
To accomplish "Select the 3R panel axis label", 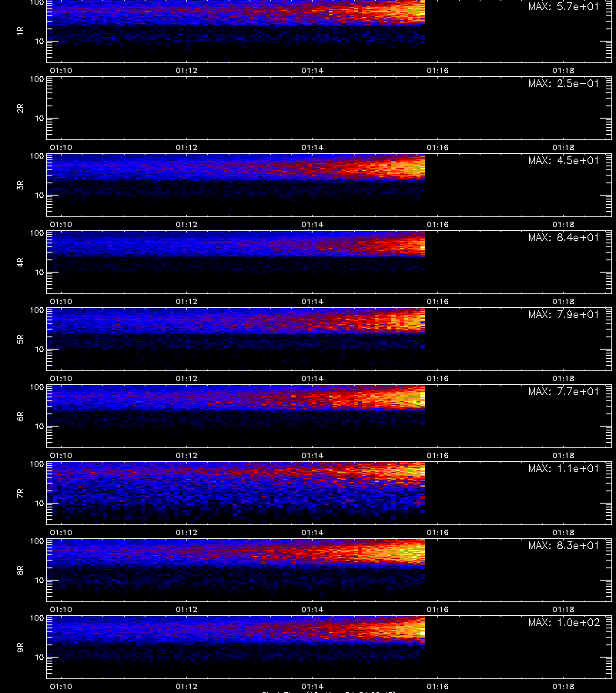I will pyautogui.click(x=20, y=185).
